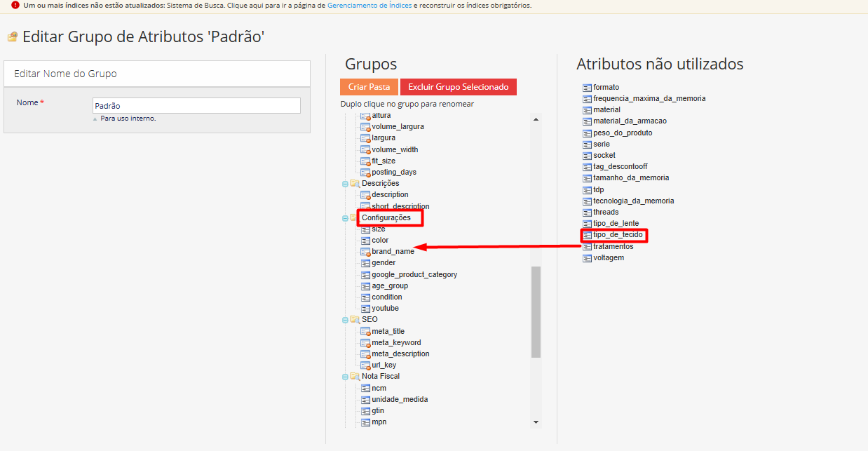868x451 pixels.
Task: Select the Descrições group label
Action: pos(381,184)
